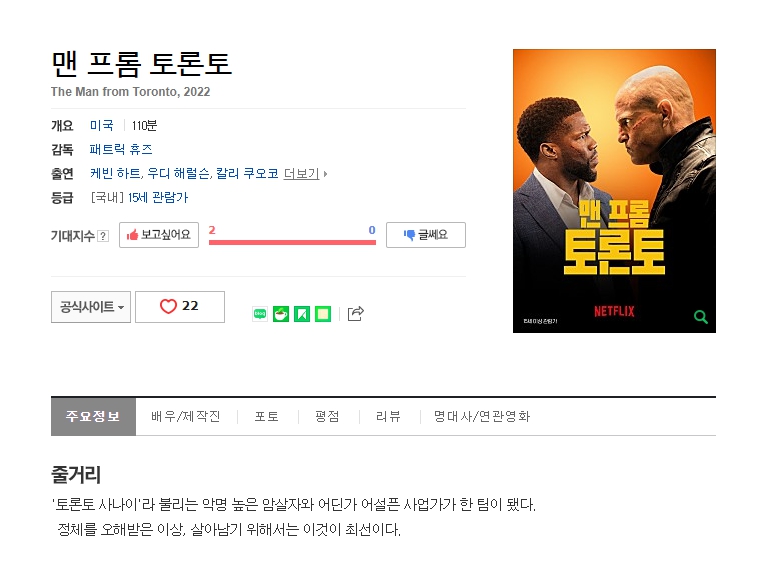Toggle the 글쎄요 thumbs-down button
Screen dimensions: 759x563
(x=426, y=235)
